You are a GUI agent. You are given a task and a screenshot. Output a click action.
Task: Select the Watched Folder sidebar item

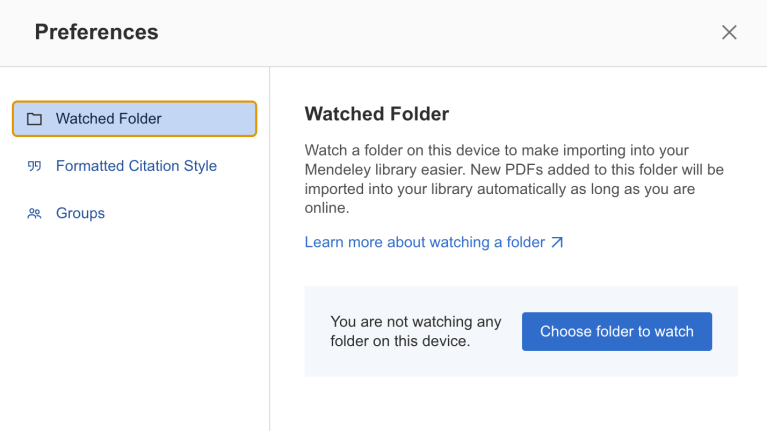tap(134, 119)
